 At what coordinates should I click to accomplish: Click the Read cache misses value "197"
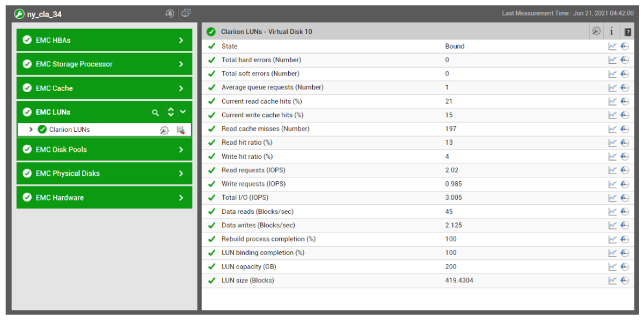tap(451, 129)
